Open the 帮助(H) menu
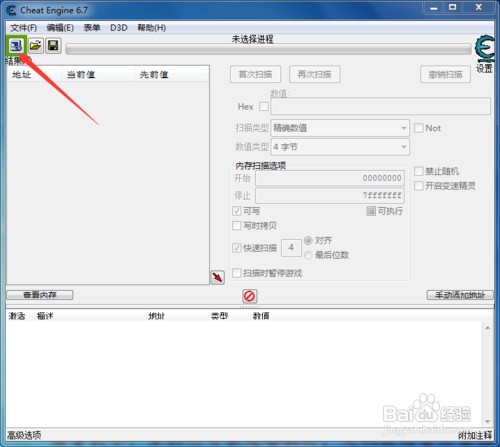500x447 pixels. [152, 28]
